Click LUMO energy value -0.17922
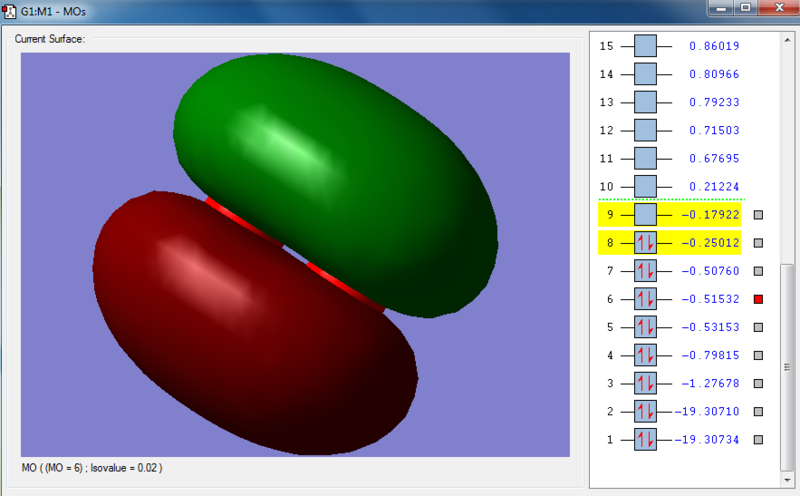 point(710,214)
